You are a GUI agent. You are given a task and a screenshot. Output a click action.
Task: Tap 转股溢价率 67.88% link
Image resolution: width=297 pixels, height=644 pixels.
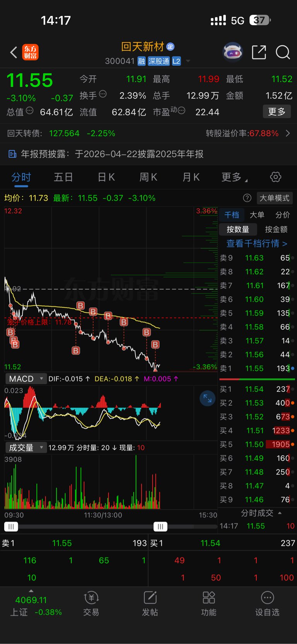pos(242,133)
